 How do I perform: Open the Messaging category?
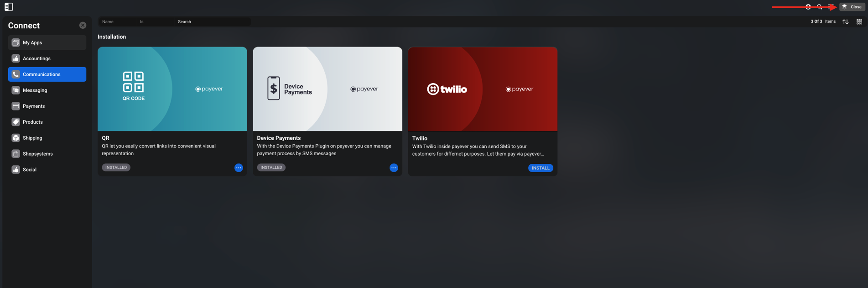47,90
